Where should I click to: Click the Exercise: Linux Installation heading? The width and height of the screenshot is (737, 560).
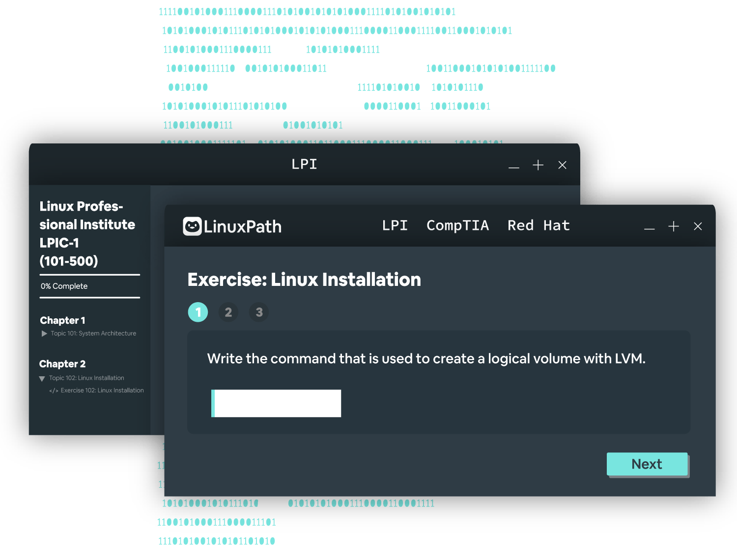[304, 280]
